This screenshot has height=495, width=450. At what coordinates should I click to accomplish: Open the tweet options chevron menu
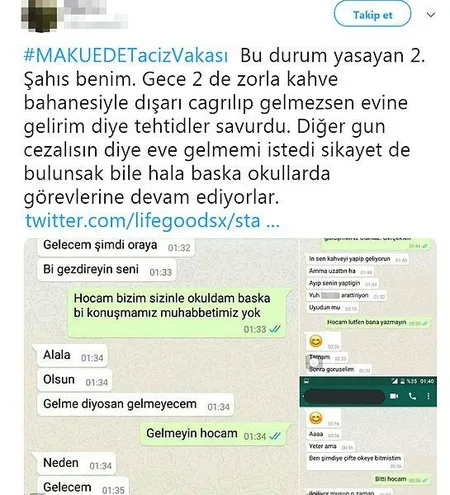tap(431, 15)
